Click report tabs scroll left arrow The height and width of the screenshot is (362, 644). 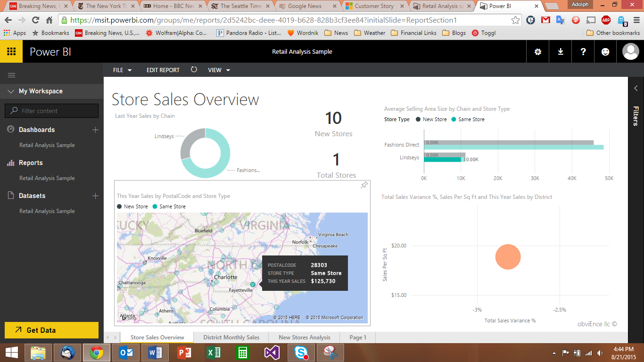107,337
